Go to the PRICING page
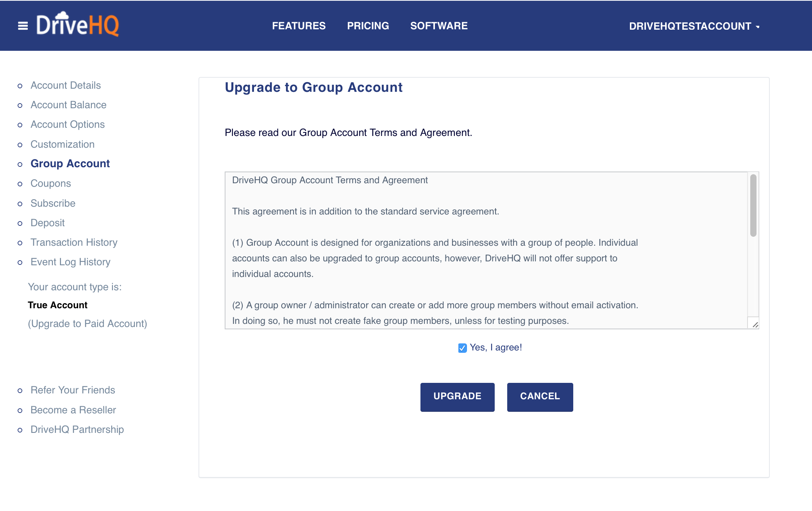This screenshot has height=511, width=812. click(368, 26)
